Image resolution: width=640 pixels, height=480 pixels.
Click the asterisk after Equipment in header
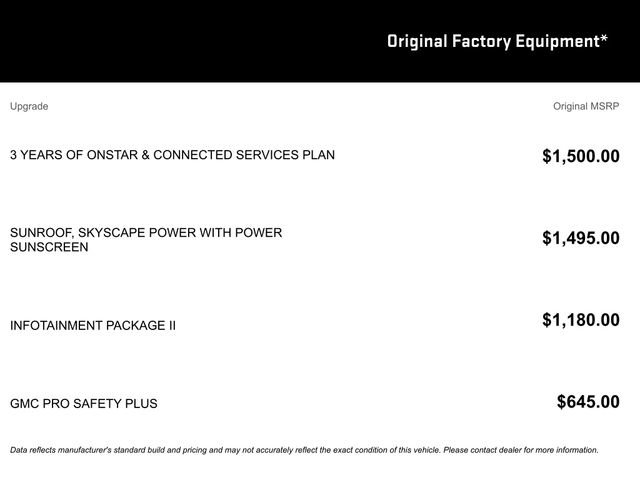604,39
